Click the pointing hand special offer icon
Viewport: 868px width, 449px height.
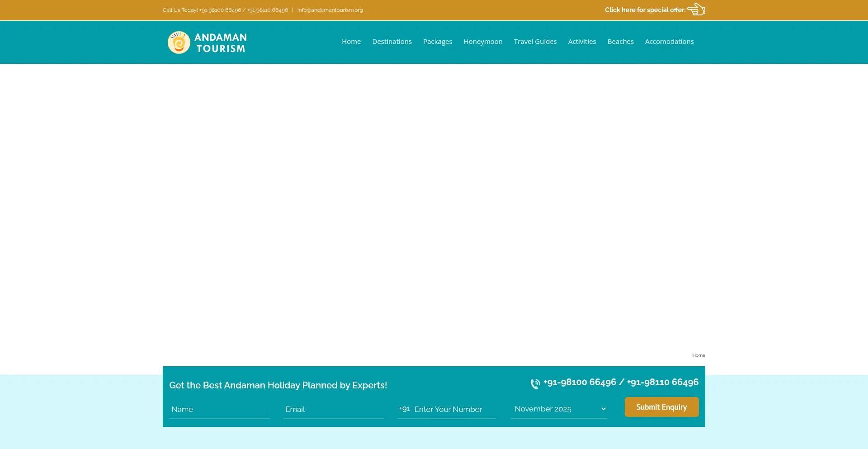[x=696, y=9]
